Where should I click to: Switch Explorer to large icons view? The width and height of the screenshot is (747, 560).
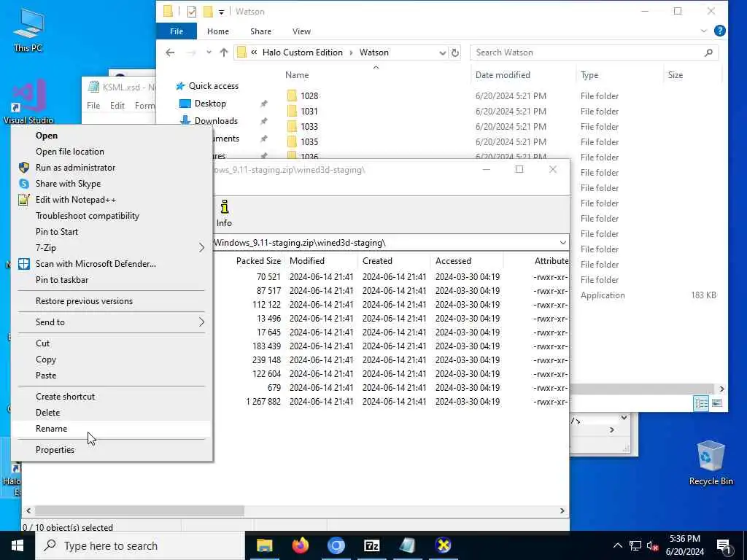(717, 403)
